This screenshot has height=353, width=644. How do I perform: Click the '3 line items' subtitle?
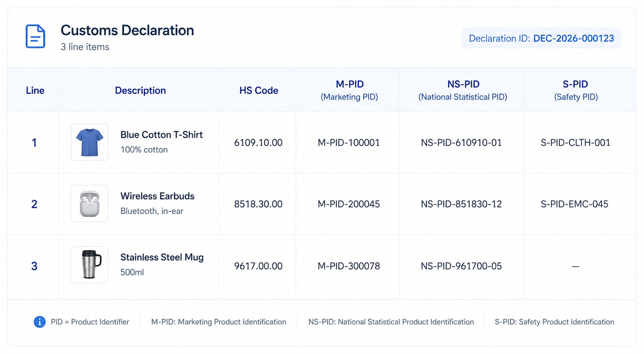click(85, 47)
